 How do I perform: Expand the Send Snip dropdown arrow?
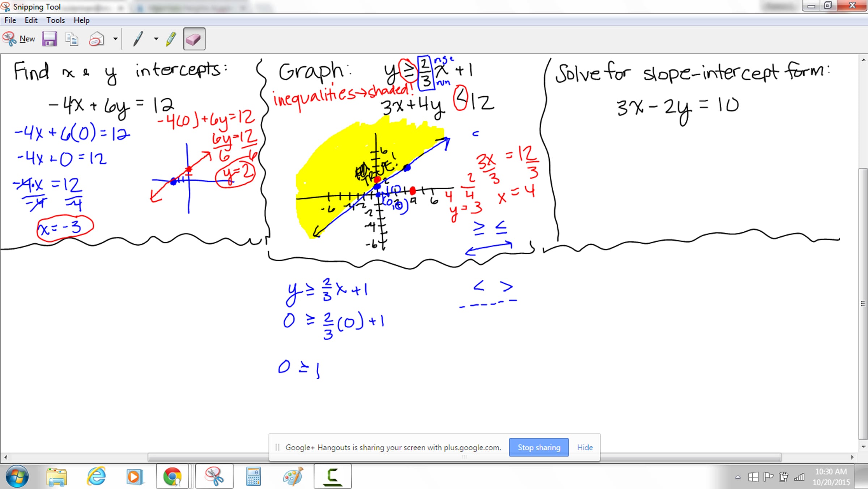click(x=115, y=39)
